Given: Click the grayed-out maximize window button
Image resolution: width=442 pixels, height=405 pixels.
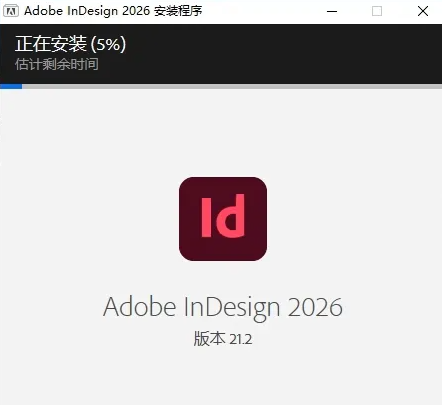Looking at the screenshot, I should coord(377,11).
